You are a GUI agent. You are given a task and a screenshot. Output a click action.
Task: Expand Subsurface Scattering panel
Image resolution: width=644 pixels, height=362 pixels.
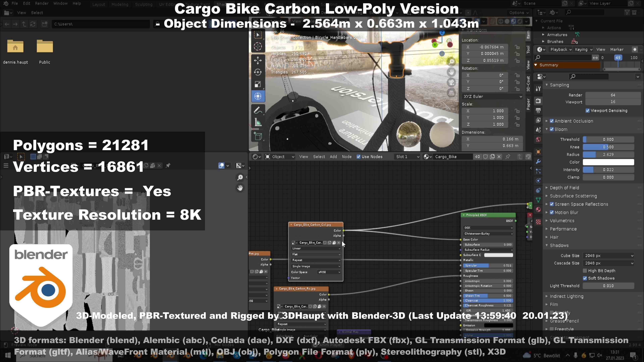point(573,196)
